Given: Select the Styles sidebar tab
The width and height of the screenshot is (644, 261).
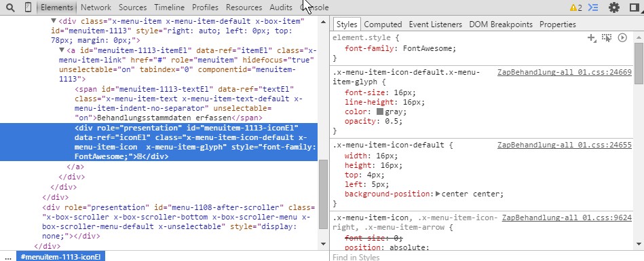Looking at the screenshot, I should coord(347,24).
